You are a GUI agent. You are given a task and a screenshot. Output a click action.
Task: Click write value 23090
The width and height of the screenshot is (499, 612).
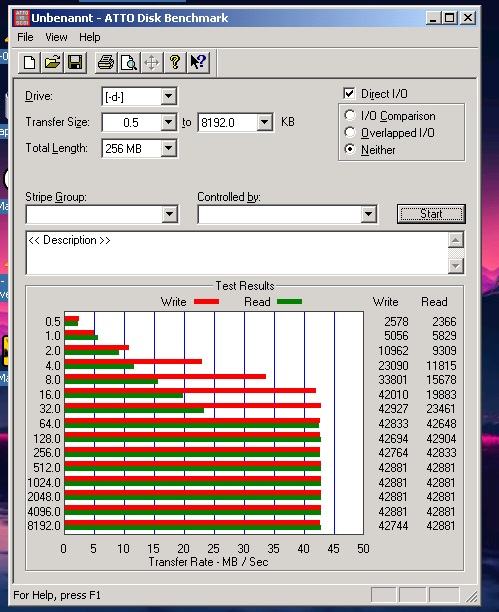[393, 366]
